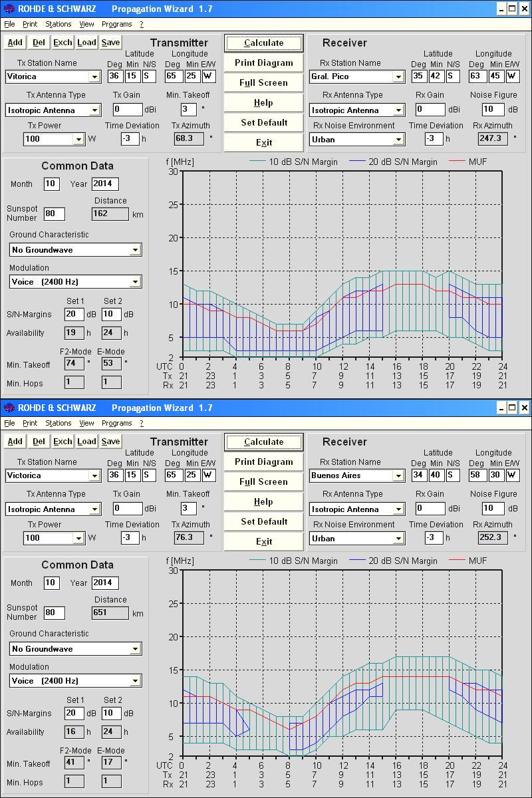532x798 pixels.
Task: Click Add button in Gral. Pico window
Action: (x=15, y=43)
